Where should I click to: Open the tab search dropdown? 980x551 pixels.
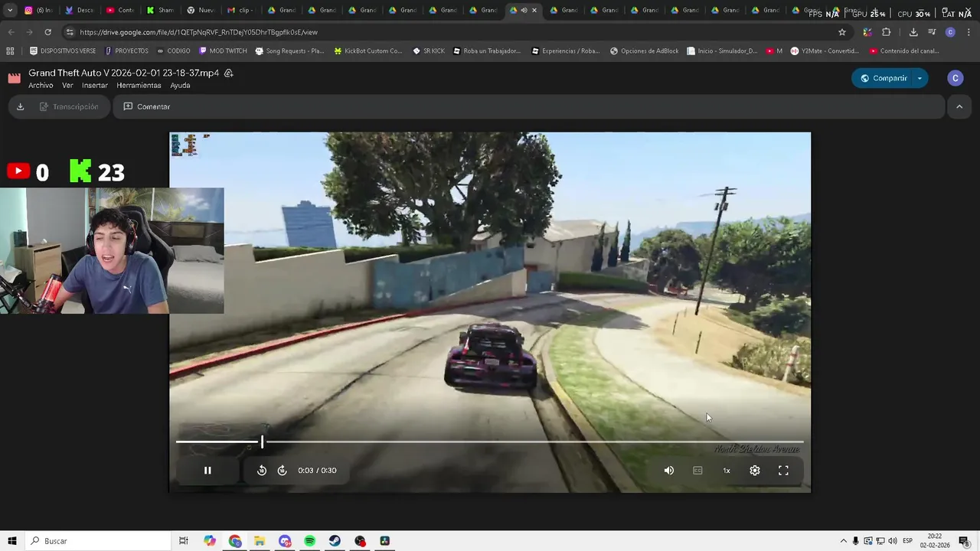[10, 11]
